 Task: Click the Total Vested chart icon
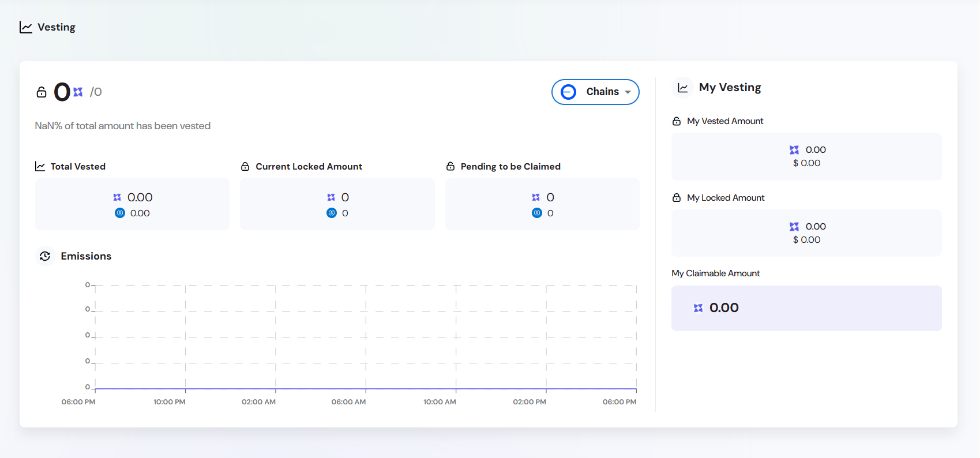click(40, 166)
